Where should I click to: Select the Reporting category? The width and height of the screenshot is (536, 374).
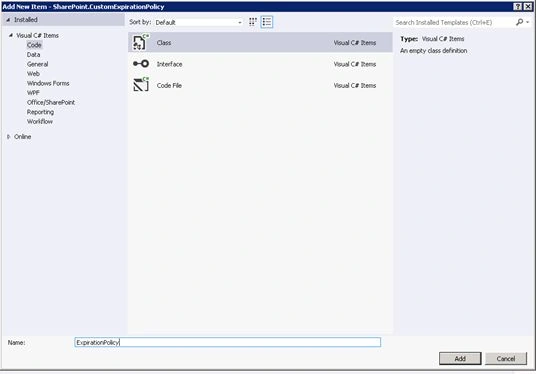pos(40,112)
